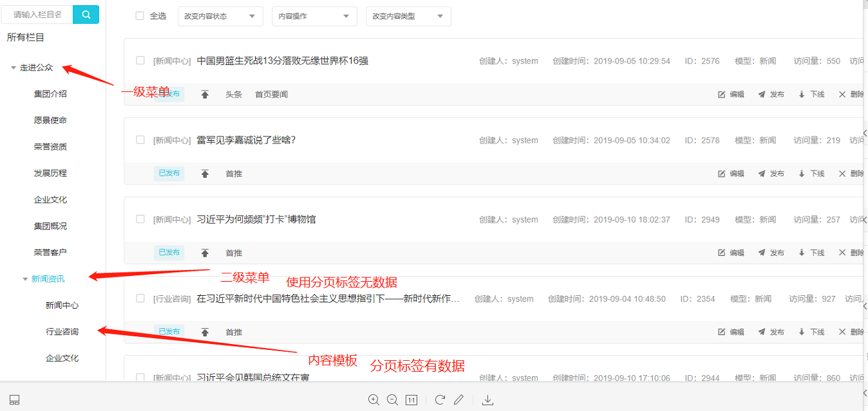Click the zoom out magnifier in bottom toolbar
Viewport: 868px width, 411px height.
392,399
